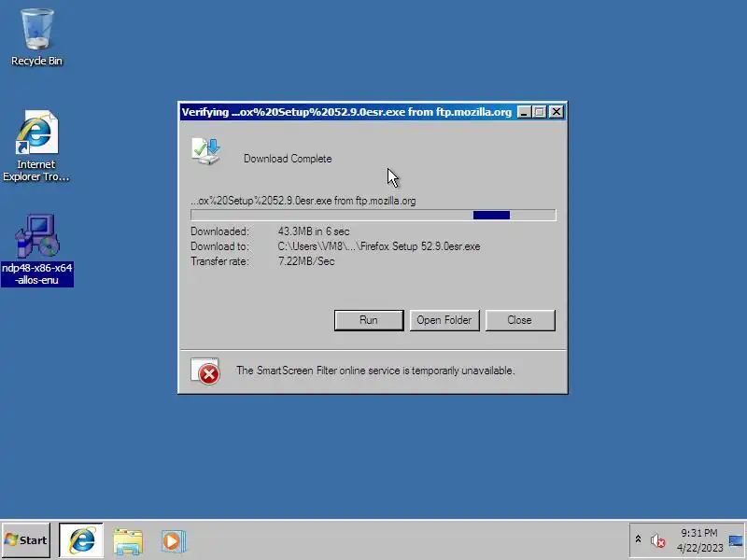This screenshot has width=747, height=560.
Task: Click the "Transfer rate:" label
Action: click(x=219, y=261)
